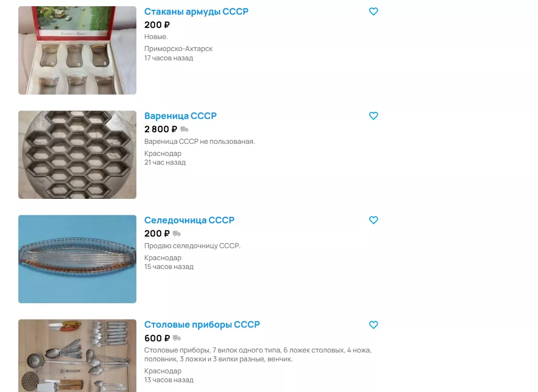View the cutlery set photo thumbnail

77,356
